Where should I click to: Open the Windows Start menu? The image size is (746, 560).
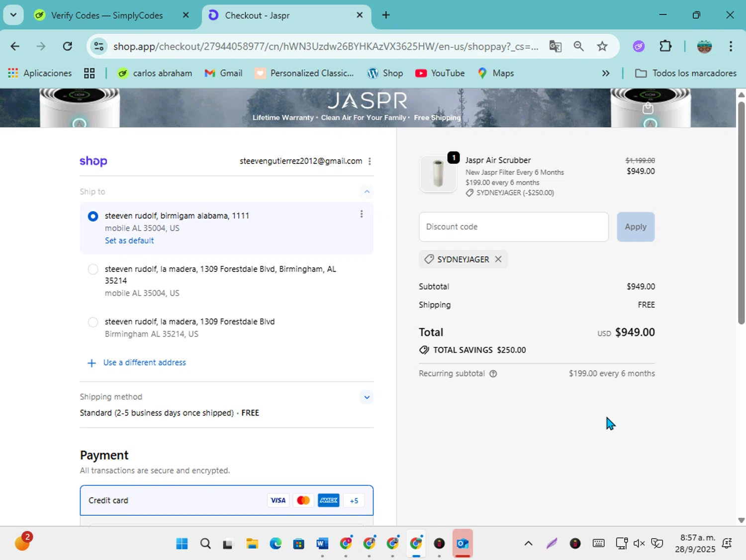(x=182, y=544)
